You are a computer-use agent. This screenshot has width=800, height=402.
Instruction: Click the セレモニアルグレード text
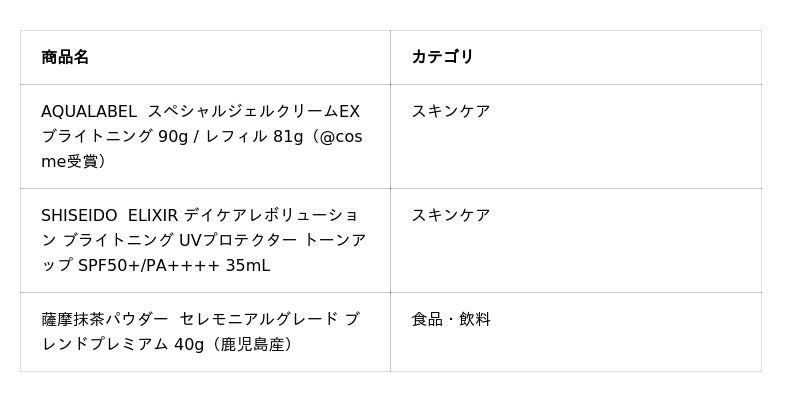(258, 319)
